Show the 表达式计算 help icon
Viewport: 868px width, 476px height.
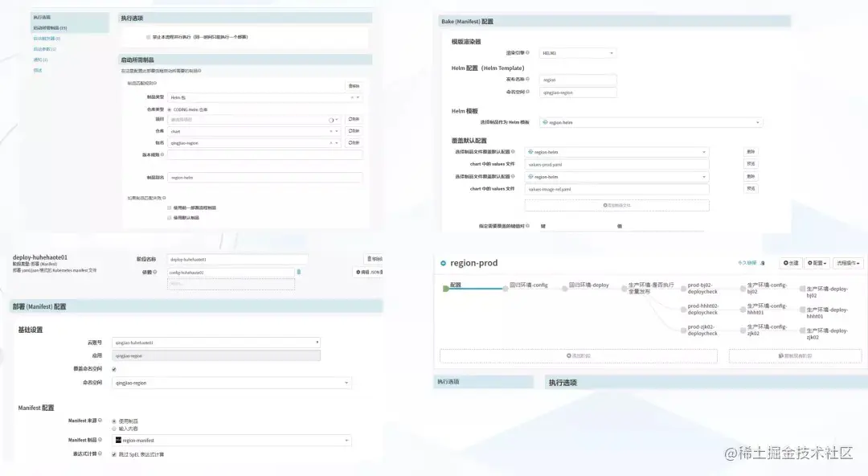(100, 453)
